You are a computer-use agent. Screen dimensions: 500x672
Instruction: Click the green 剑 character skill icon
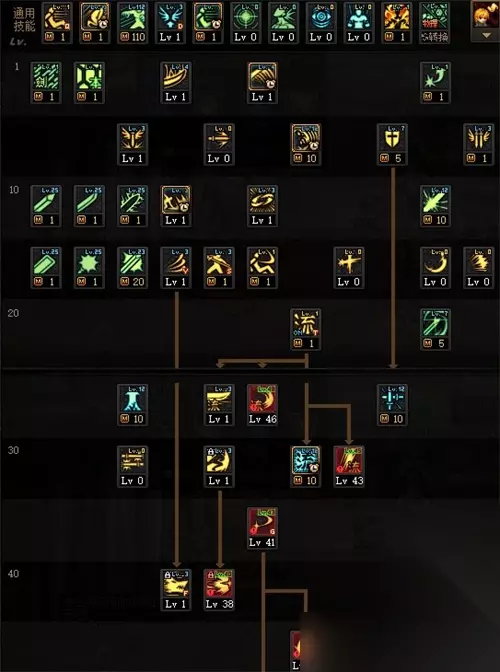tap(46, 82)
